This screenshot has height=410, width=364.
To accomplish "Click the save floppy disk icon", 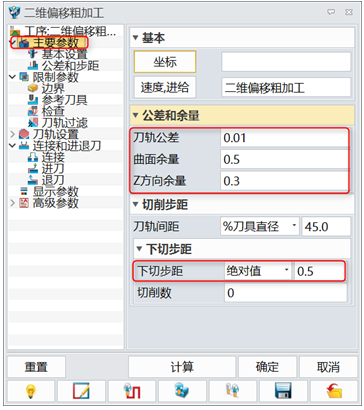I will (283, 390).
